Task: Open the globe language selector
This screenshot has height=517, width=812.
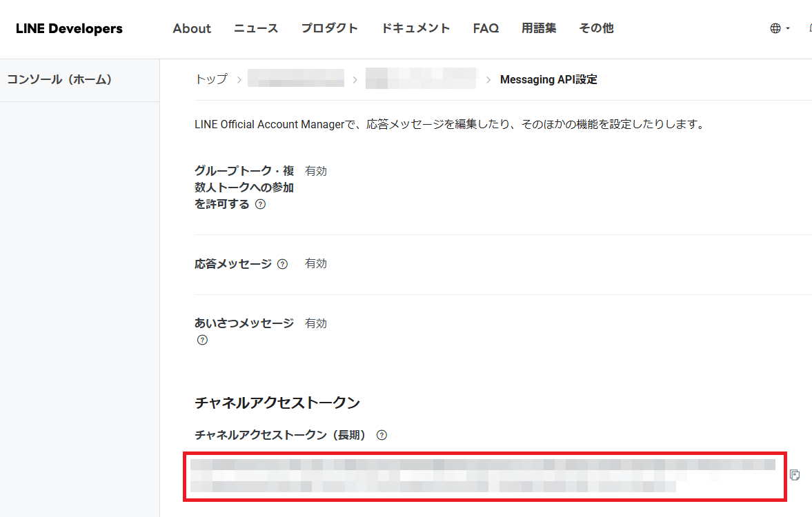Action: point(779,28)
